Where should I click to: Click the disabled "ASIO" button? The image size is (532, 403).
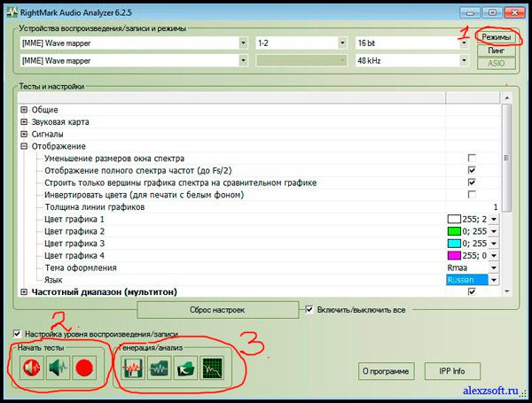pyautogui.click(x=497, y=64)
